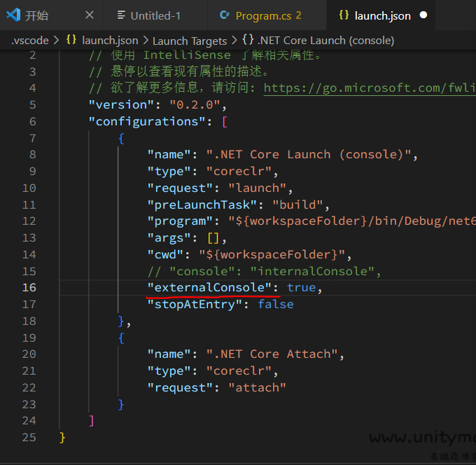The height and width of the screenshot is (465, 476).
Task: Open the .vscode folder breadcrumb
Action: (x=29, y=41)
